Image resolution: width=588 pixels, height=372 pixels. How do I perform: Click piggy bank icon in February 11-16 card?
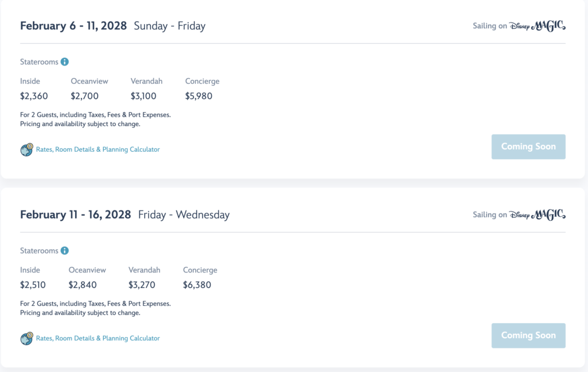[26, 338]
